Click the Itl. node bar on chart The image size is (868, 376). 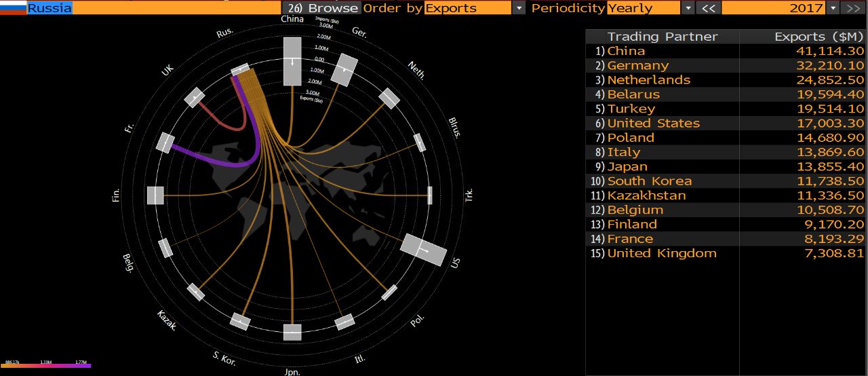(344, 322)
